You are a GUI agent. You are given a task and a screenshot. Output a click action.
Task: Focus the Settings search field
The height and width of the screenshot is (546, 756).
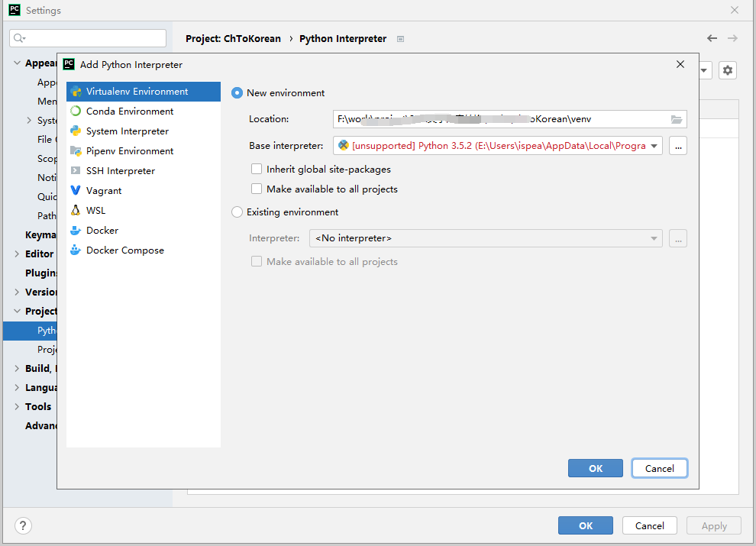(x=88, y=38)
